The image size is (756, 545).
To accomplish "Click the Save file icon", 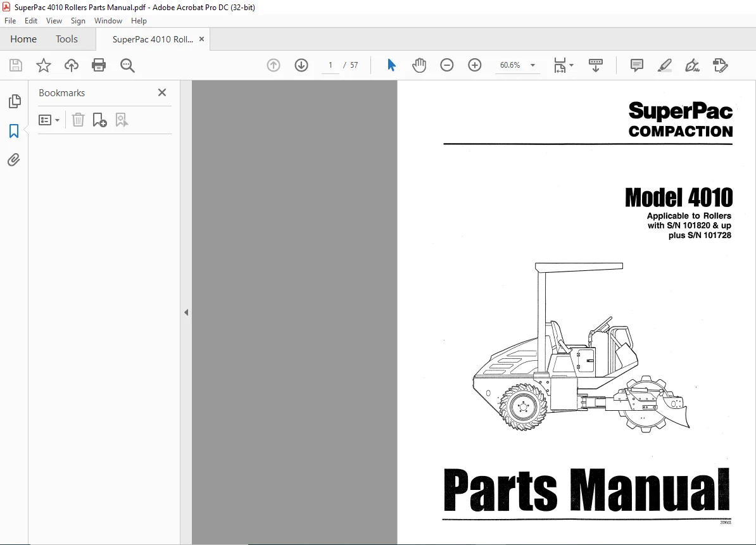I will tap(16, 65).
